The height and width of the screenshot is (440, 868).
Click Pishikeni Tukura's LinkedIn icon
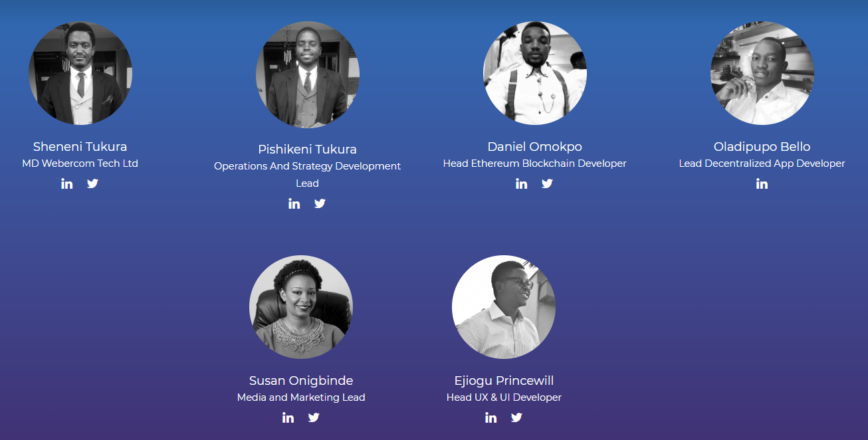point(294,203)
